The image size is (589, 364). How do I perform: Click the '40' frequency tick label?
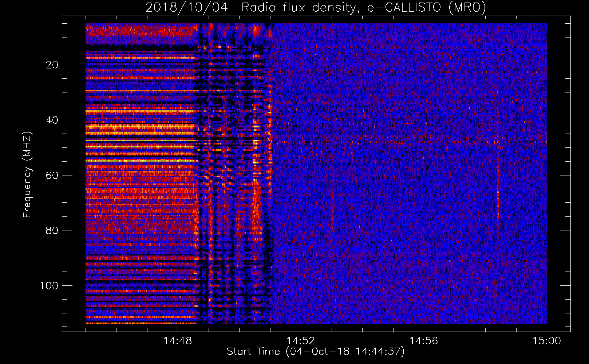tap(52, 120)
